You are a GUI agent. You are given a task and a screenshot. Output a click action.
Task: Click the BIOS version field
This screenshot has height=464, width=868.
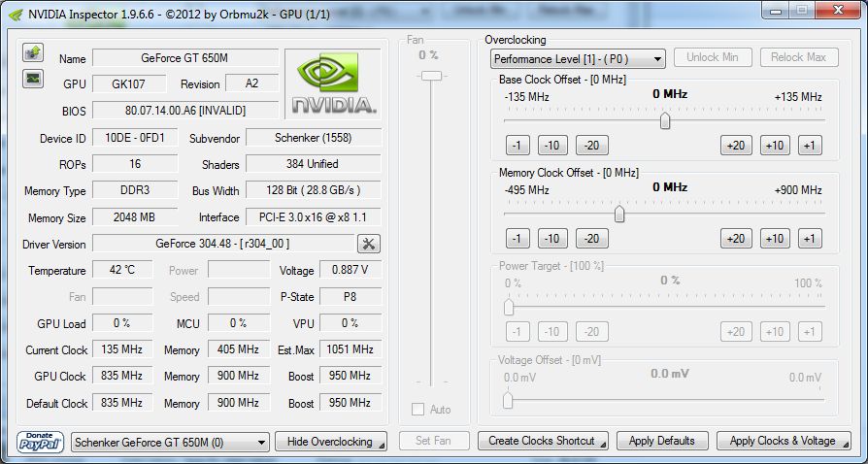pyautogui.click(x=185, y=111)
